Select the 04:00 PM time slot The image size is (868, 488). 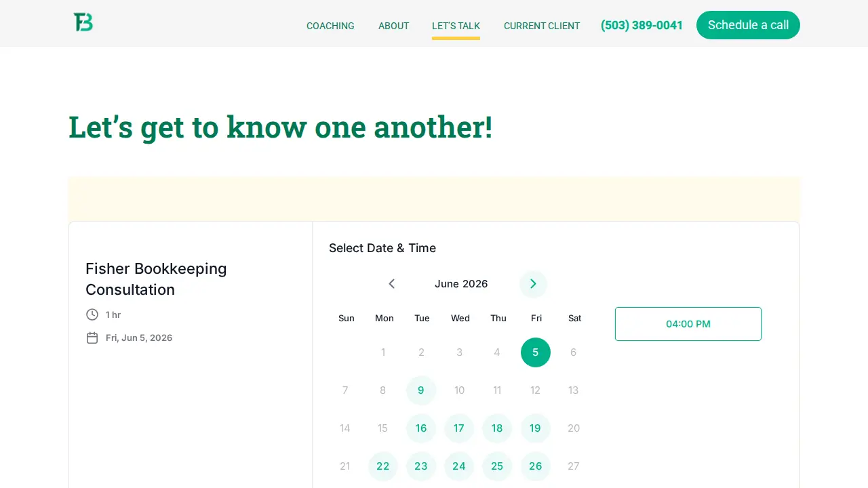pos(688,324)
